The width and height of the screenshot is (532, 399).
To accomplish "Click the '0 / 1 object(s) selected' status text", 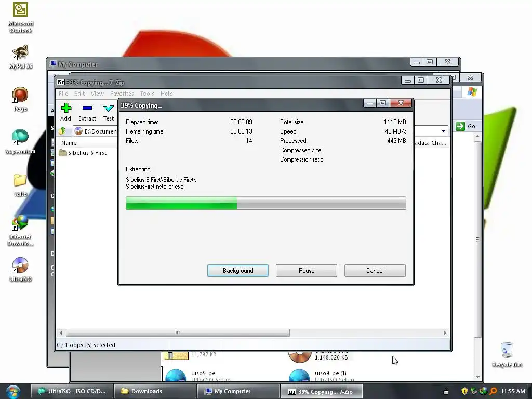I will pos(86,345).
